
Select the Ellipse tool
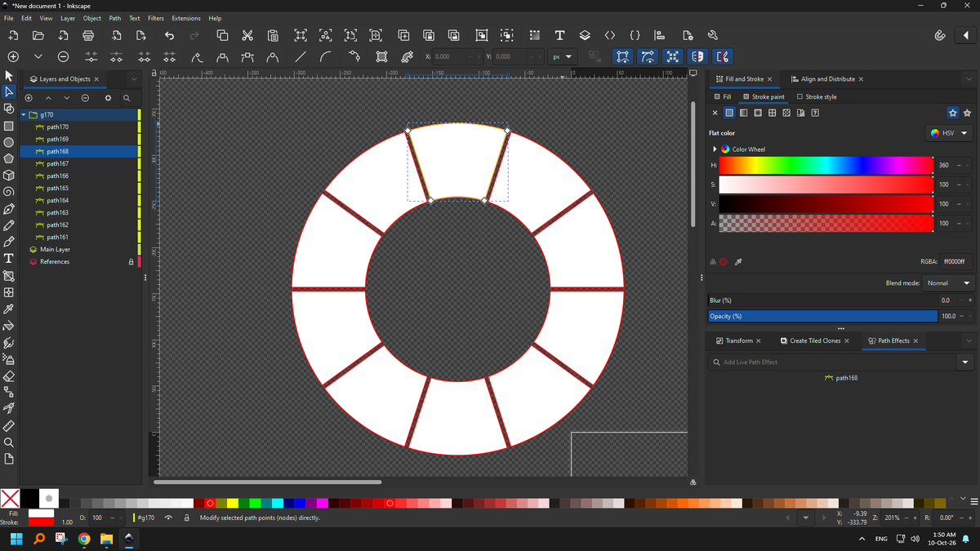[x=9, y=142]
